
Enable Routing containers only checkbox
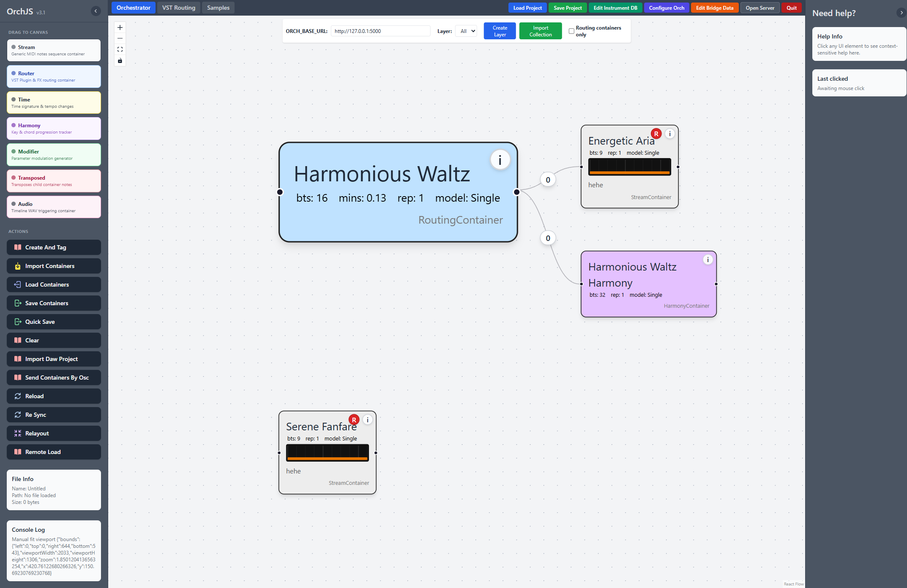pos(571,31)
